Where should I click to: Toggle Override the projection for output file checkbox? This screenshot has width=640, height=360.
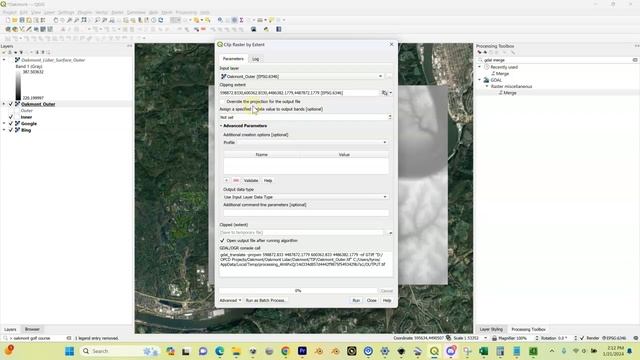pos(222,102)
